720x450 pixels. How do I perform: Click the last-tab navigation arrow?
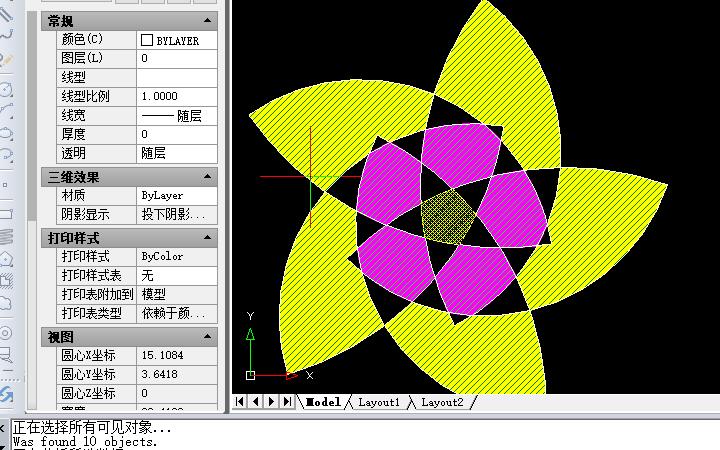288,402
